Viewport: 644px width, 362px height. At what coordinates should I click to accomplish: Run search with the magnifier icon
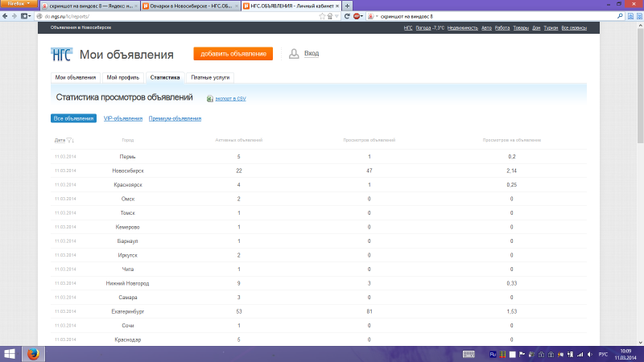pos(620,16)
